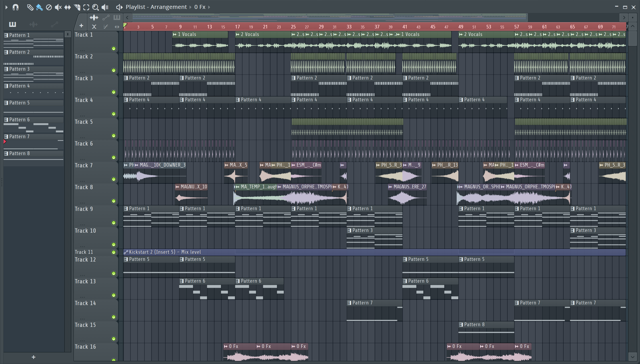Mute Track 2 with its green light
Screen dimensions: 640x364
114,70
